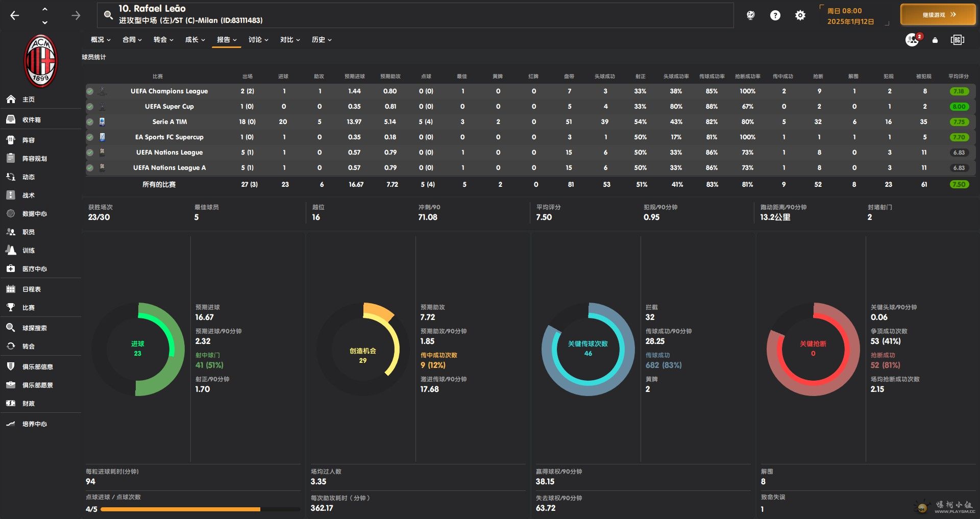Sort by the 比赛 competition column header
Image resolution: width=980 pixels, height=519 pixels.
pos(158,77)
